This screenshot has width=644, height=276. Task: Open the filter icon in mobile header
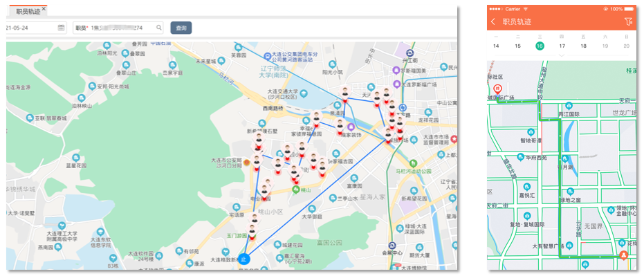[x=628, y=21]
